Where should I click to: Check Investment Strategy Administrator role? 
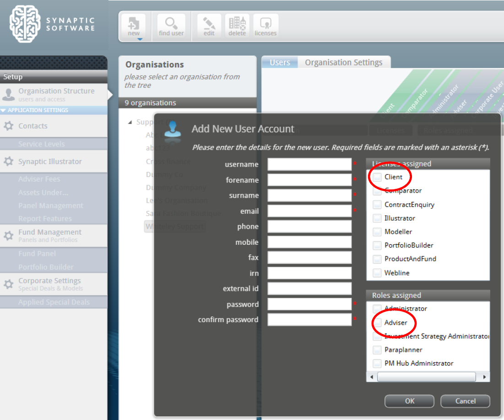377,336
